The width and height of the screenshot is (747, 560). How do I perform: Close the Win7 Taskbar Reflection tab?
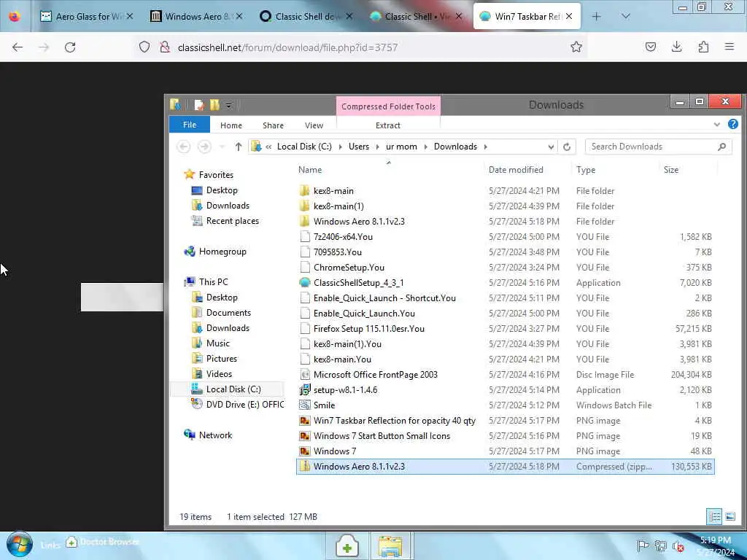coord(569,16)
